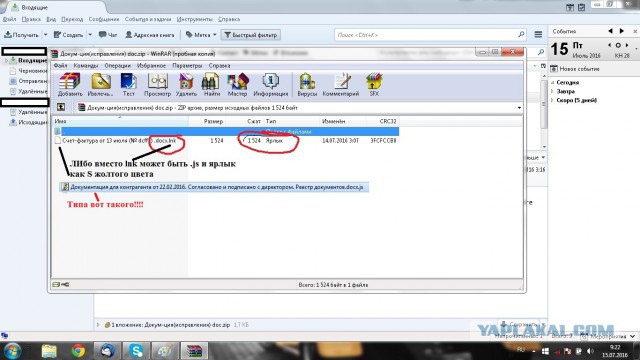Open File Explorer from taskbar
640x360 pixels.
coord(49,351)
